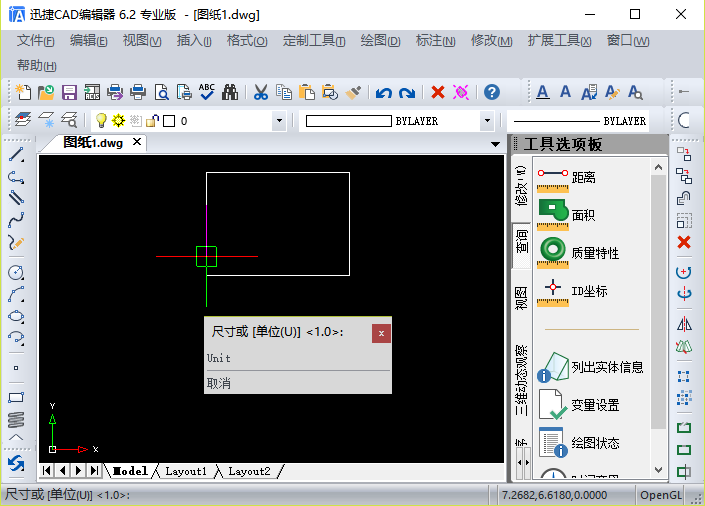Switch to the Layout2 tab
This screenshot has height=506, width=705.
point(250,471)
